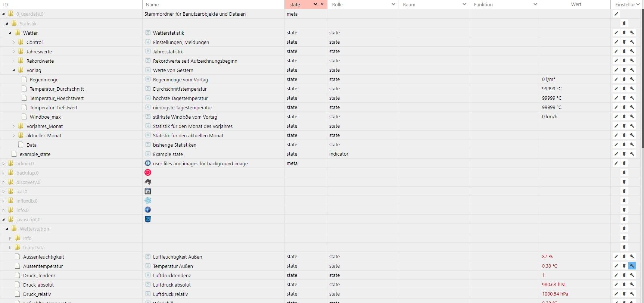The height and width of the screenshot is (303, 644).
Task: Click the ID column header
Action: tap(71, 4)
